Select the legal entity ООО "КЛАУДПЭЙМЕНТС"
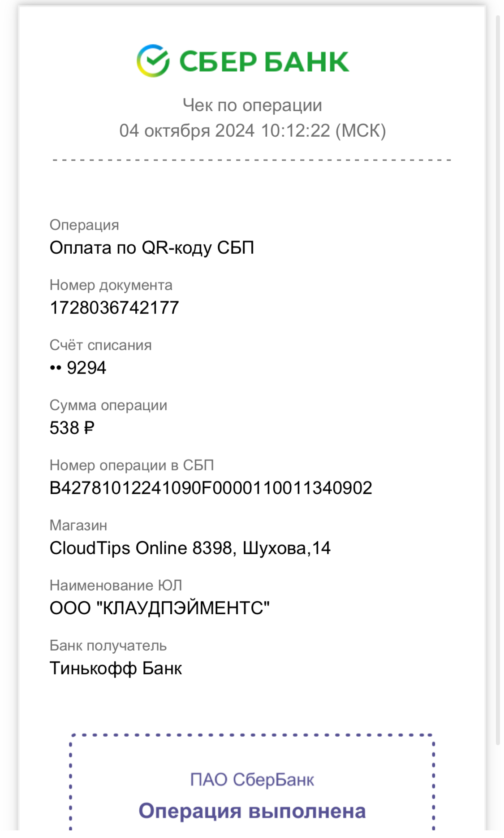This screenshot has height=838, width=504. point(159,608)
